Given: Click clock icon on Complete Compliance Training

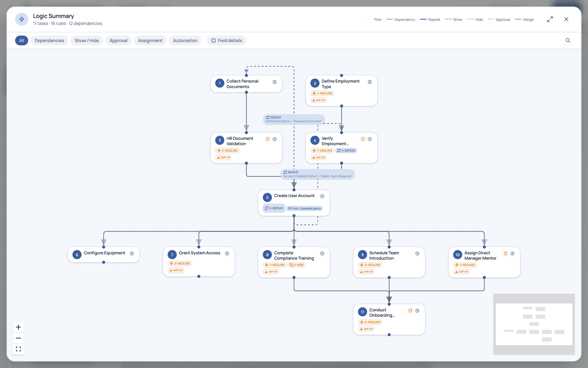Looking at the screenshot, I should pyautogui.click(x=322, y=253).
